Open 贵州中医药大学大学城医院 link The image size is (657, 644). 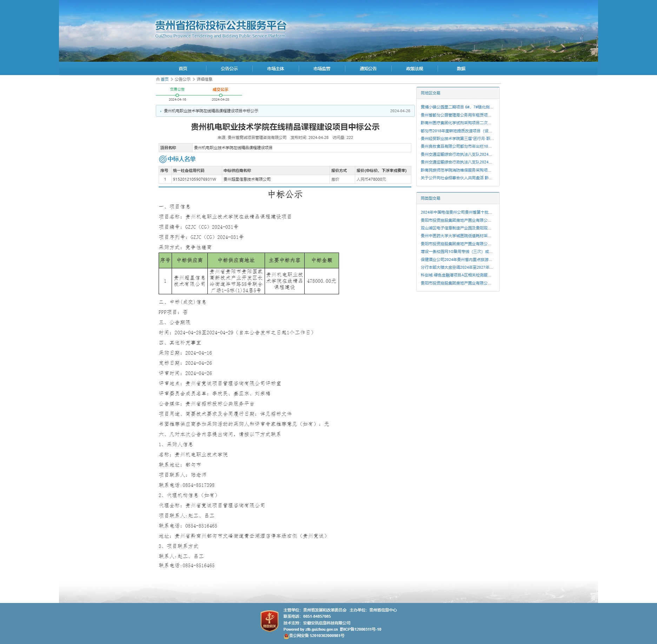coord(456,236)
